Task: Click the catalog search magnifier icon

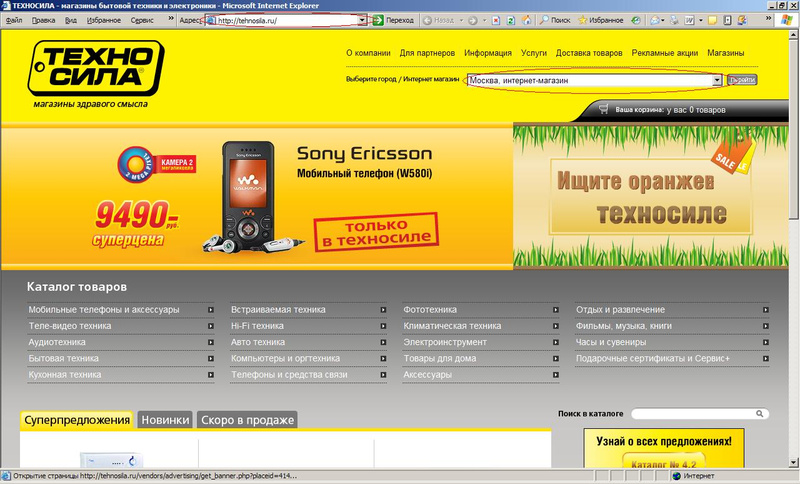Action: pyautogui.click(x=760, y=414)
